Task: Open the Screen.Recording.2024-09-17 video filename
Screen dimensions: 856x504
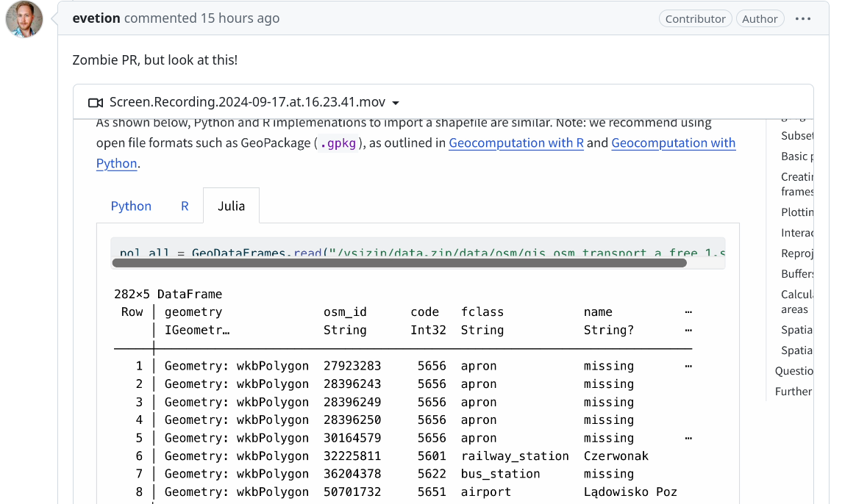Action: pos(247,102)
